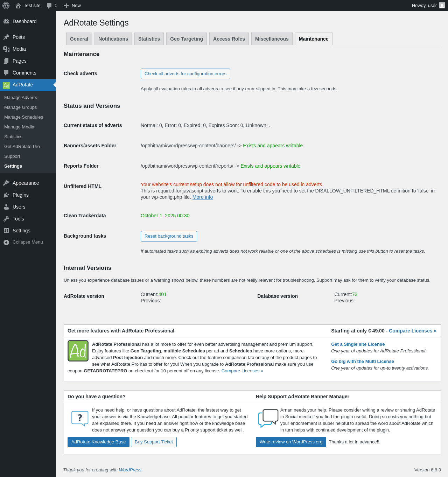Open Manage Groups submenu item

20,107
